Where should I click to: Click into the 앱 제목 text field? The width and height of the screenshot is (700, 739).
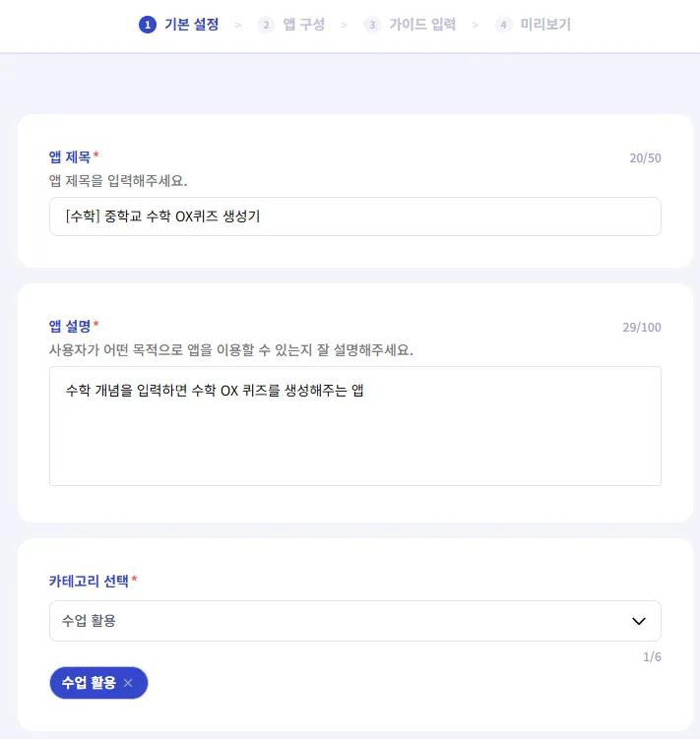[x=354, y=216]
